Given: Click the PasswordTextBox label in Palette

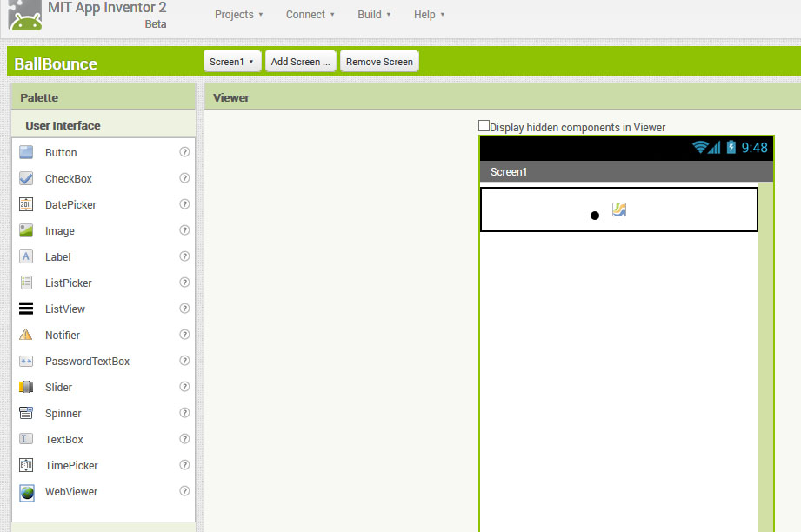Looking at the screenshot, I should (87, 361).
